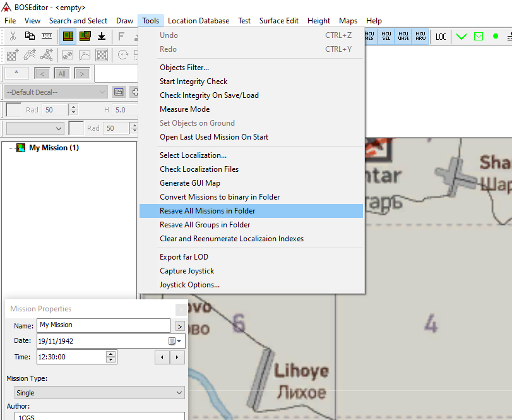
Task: Select My Mission (1) tree item
Action: 54,148
